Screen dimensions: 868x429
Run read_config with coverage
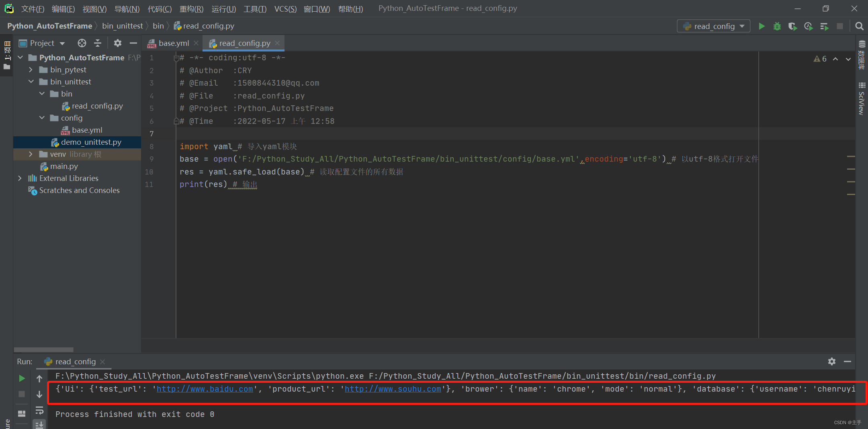(792, 26)
